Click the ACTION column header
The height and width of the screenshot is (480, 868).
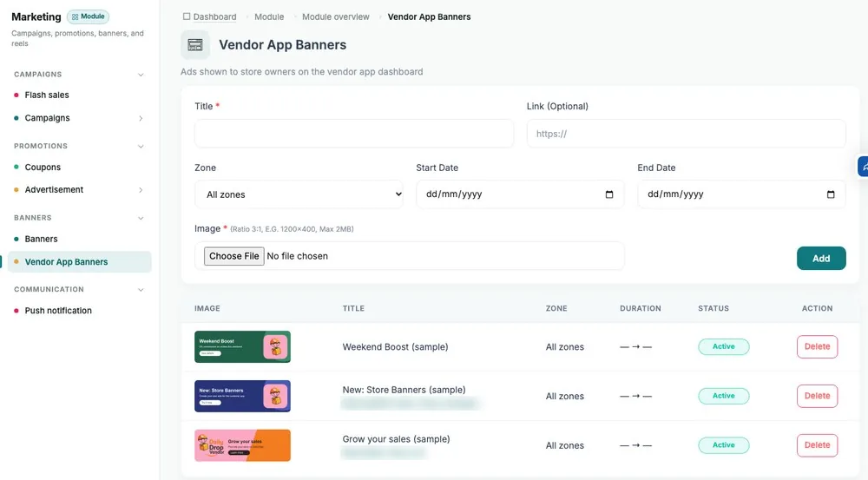pos(817,308)
